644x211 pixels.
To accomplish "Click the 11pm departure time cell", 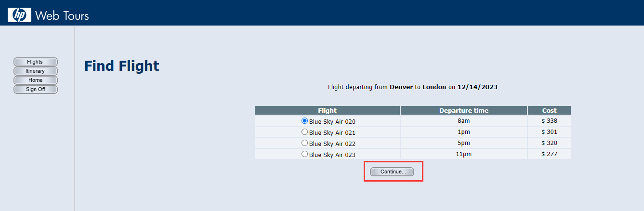I will [463, 154].
